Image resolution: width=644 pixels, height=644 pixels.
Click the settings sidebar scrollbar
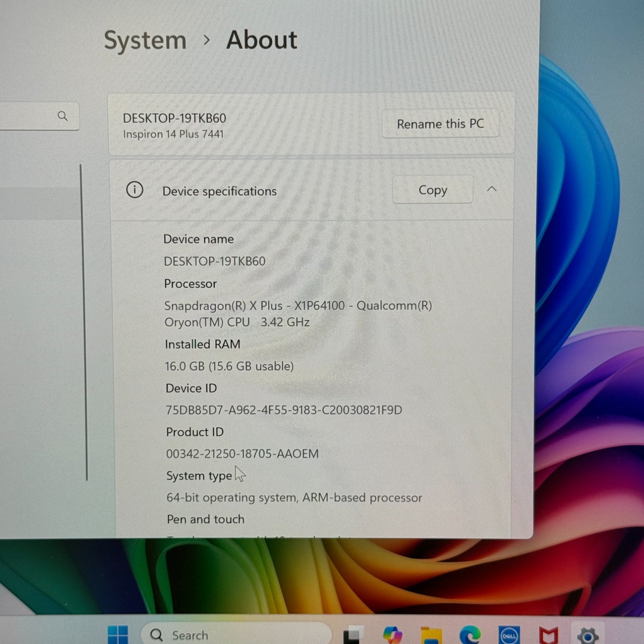(x=84, y=322)
